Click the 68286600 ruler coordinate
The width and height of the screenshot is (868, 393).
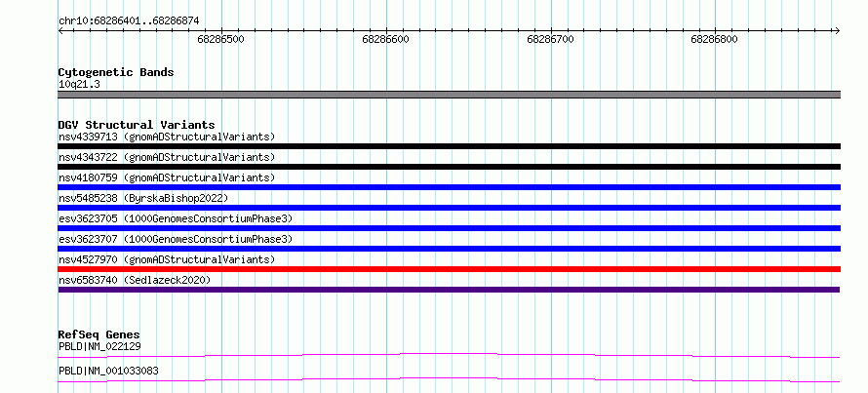coord(386,39)
